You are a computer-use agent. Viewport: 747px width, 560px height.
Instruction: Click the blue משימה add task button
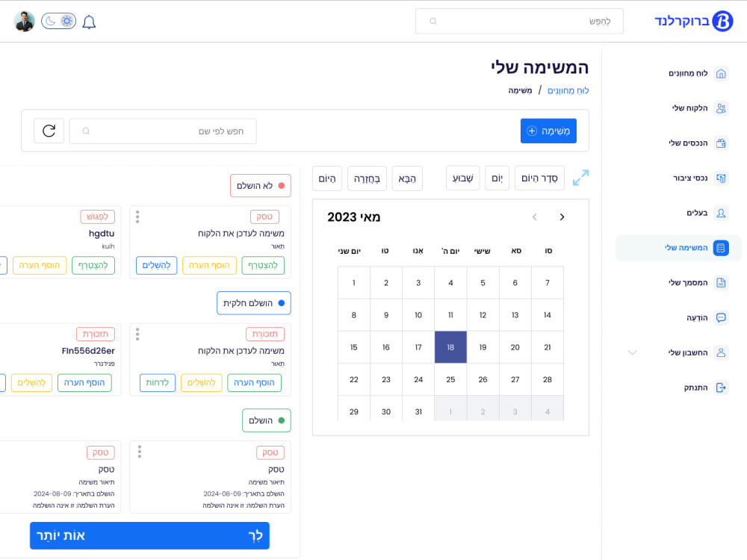coord(548,131)
